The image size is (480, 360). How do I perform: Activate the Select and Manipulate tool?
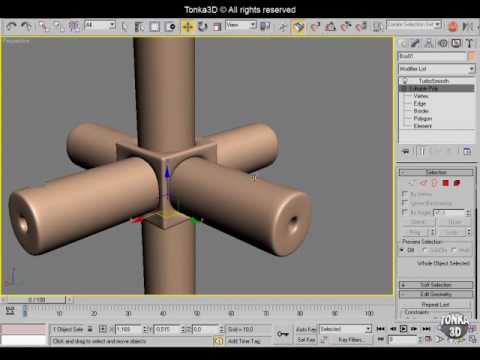click(x=283, y=27)
